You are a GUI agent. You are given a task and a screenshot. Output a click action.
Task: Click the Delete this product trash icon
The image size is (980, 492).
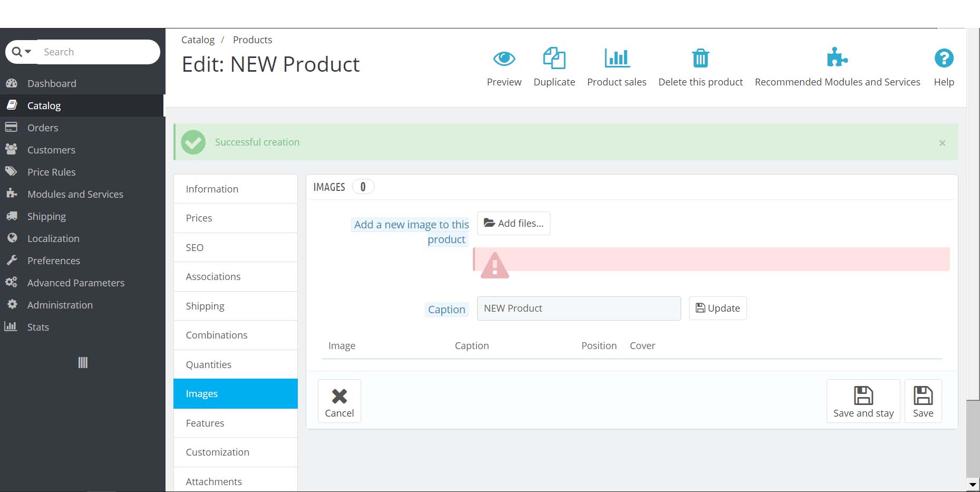[701, 58]
